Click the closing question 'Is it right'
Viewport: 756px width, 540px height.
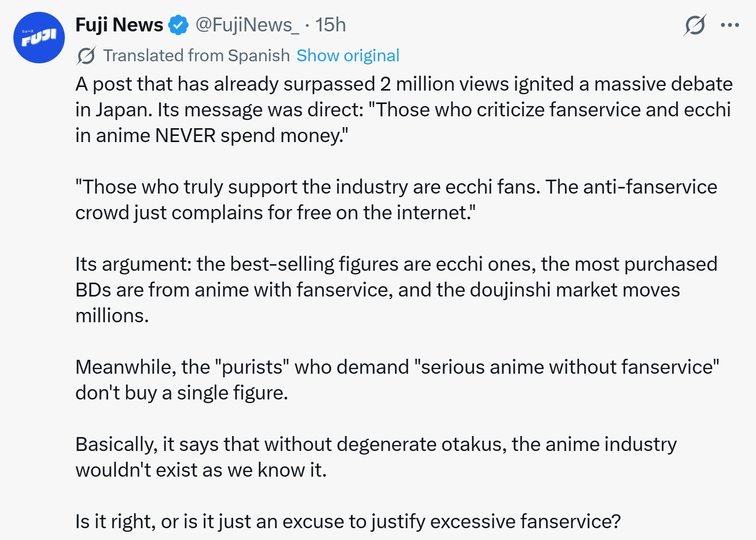[348, 521]
